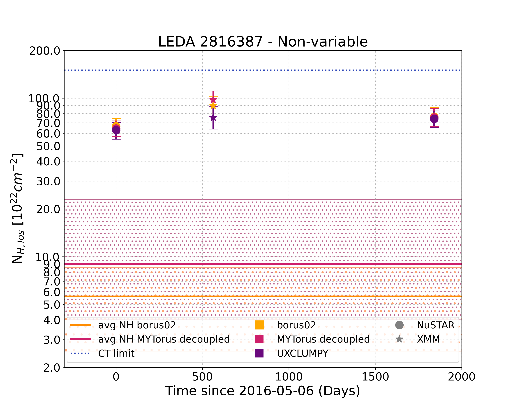Image resolution: width=513 pixels, height=420 pixels.
Task: Click the thick orange average NH line
Action: (x=263, y=296)
